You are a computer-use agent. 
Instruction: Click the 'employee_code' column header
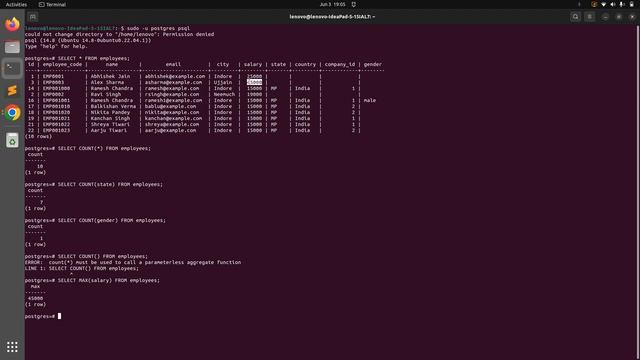[x=62, y=64]
